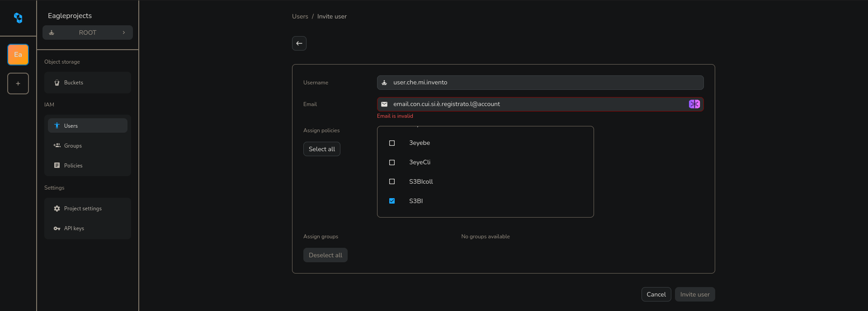
Task: Open the Groups section in IAM
Action: 73,146
